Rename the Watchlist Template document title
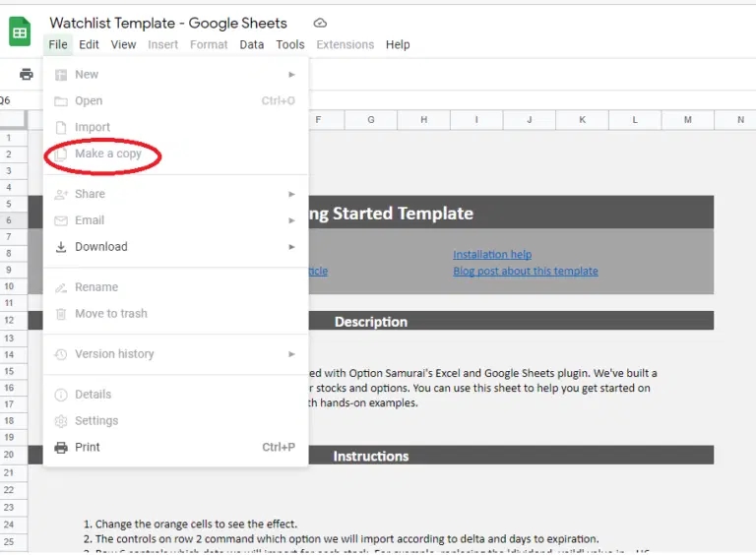Image resolution: width=756 pixels, height=555 pixels. pos(168,23)
